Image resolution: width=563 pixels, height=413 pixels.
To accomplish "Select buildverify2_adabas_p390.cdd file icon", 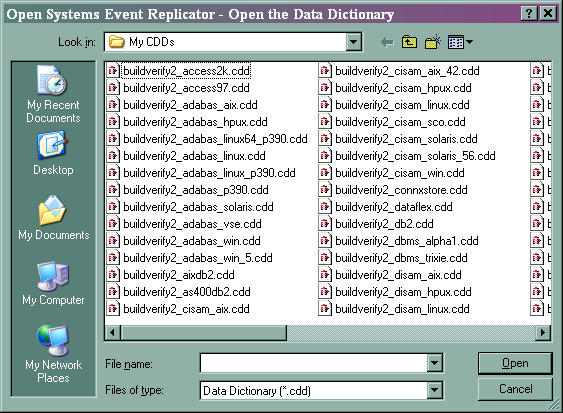I will pyautogui.click(x=113, y=190).
